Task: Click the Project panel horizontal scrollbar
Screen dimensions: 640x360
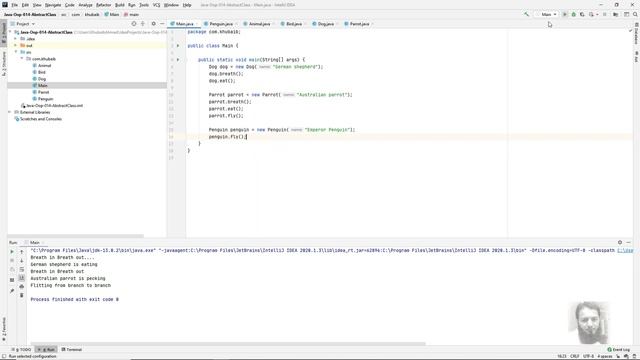Action: pyautogui.click(x=76, y=236)
